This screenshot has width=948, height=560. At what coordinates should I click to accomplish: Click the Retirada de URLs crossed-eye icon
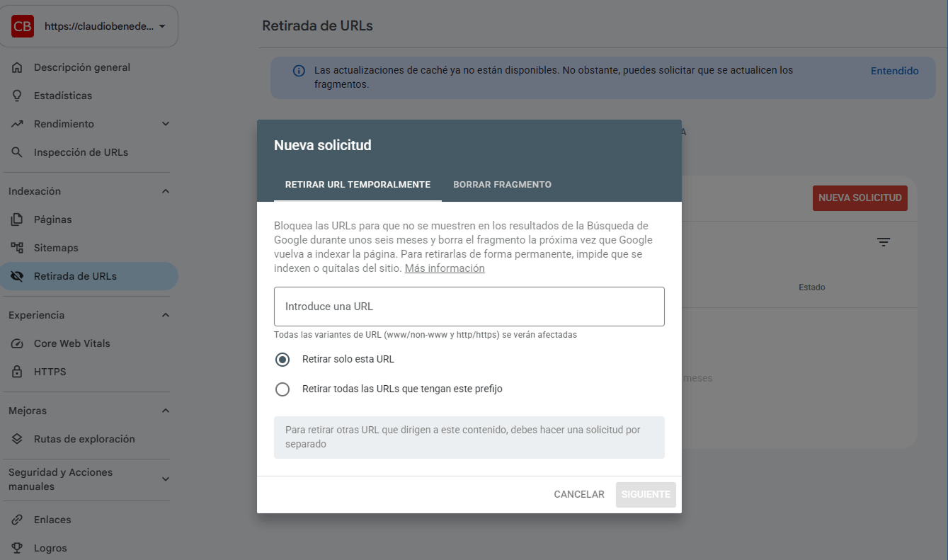click(18, 276)
